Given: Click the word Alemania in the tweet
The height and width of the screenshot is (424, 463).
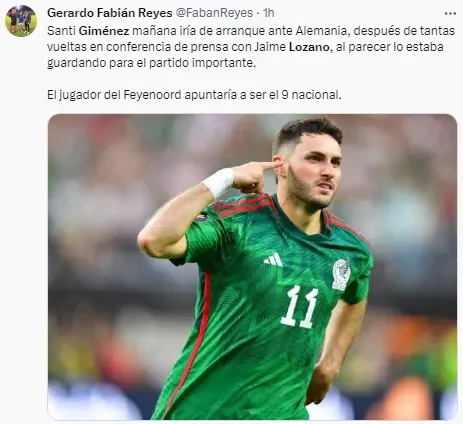Looking at the screenshot, I should [x=321, y=31].
